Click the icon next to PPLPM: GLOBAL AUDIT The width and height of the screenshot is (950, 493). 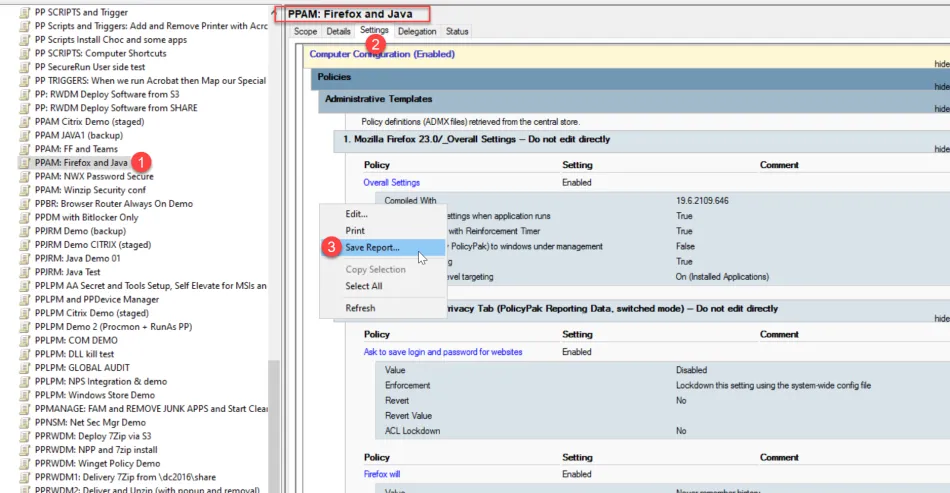coord(25,366)
